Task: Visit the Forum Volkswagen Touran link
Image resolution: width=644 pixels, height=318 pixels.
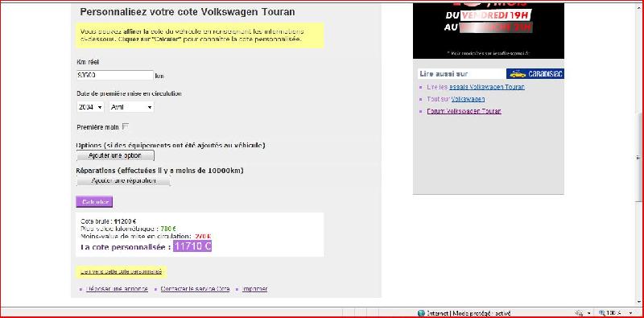Action: 464,111
